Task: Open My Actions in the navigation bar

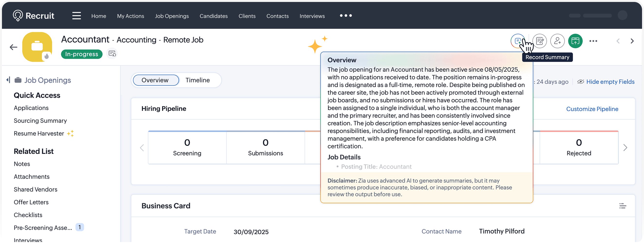Action: (131, 16)
